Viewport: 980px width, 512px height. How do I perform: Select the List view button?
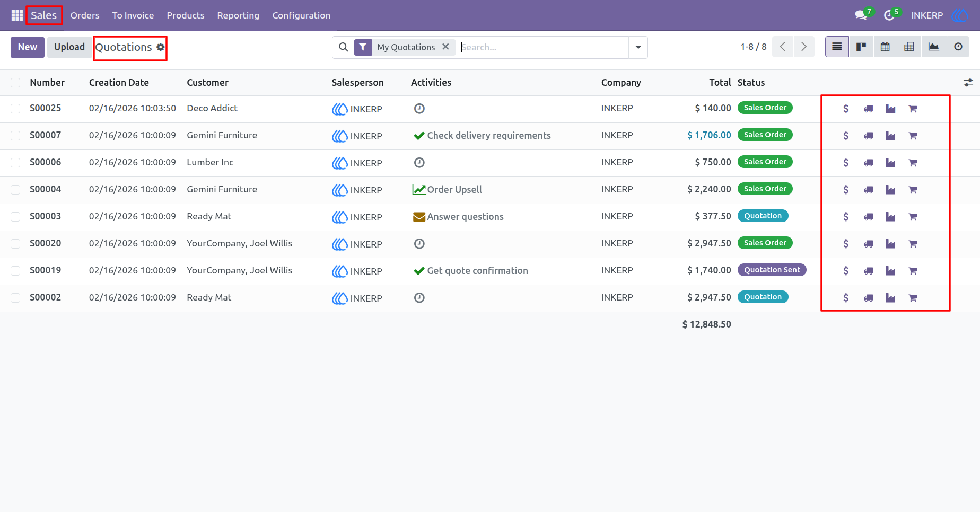tap(837, 47)
